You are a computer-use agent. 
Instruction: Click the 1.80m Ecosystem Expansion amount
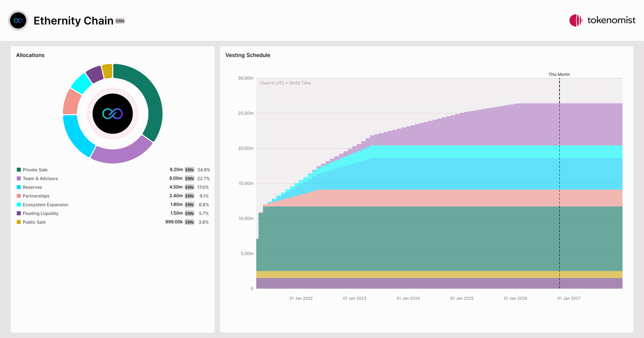pos(177,204)
